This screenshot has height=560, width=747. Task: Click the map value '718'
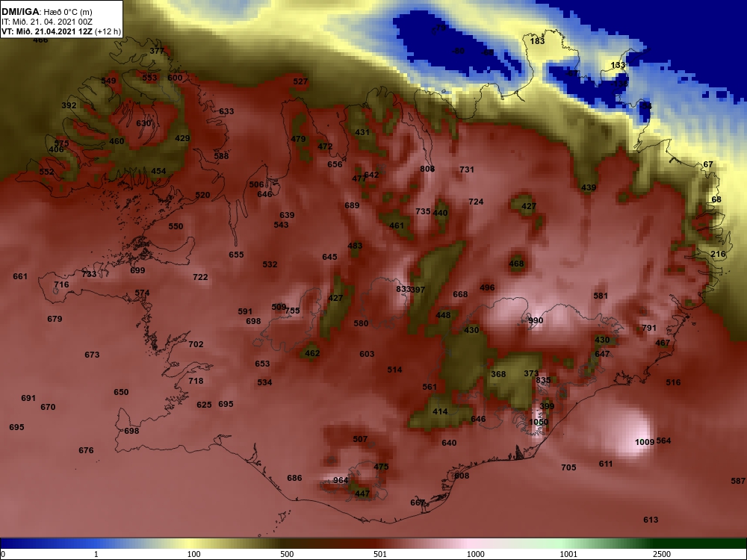pyautogui.click(x=196, y=381)
